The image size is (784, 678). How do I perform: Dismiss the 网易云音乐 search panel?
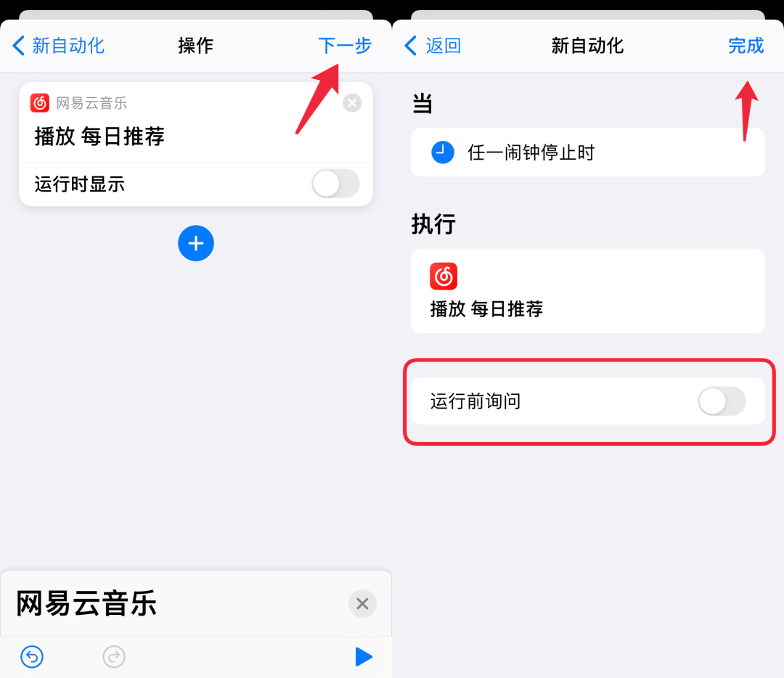(x=362, y=603)
